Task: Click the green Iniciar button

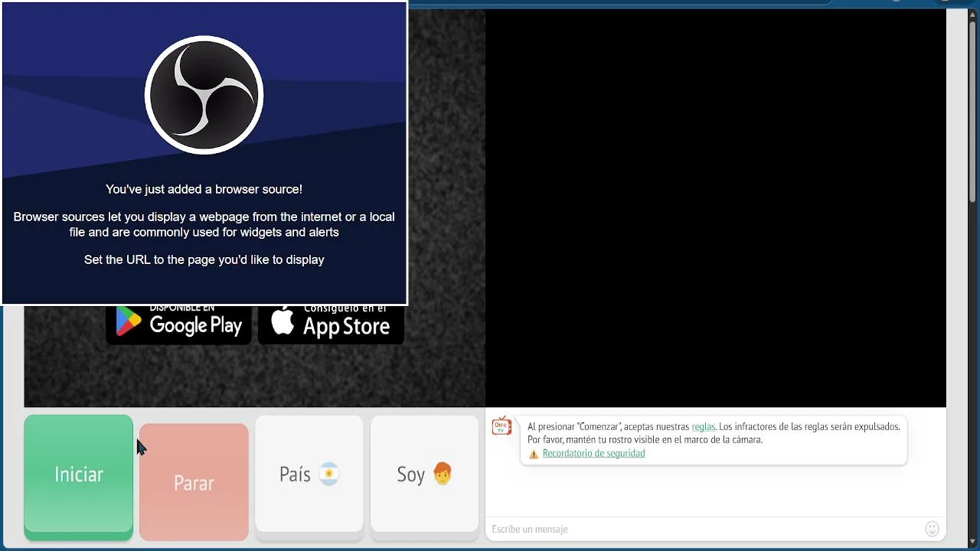Action: click(x=78, y=477)
